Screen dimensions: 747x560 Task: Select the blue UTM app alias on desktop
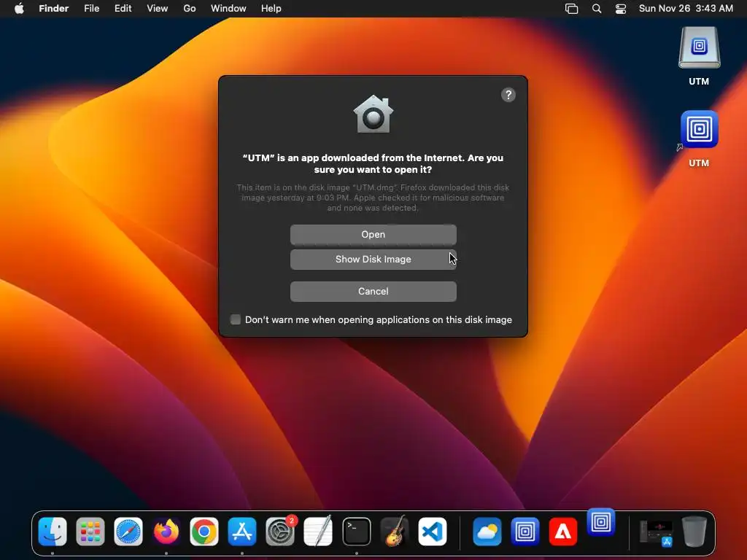tap(699, 129)
